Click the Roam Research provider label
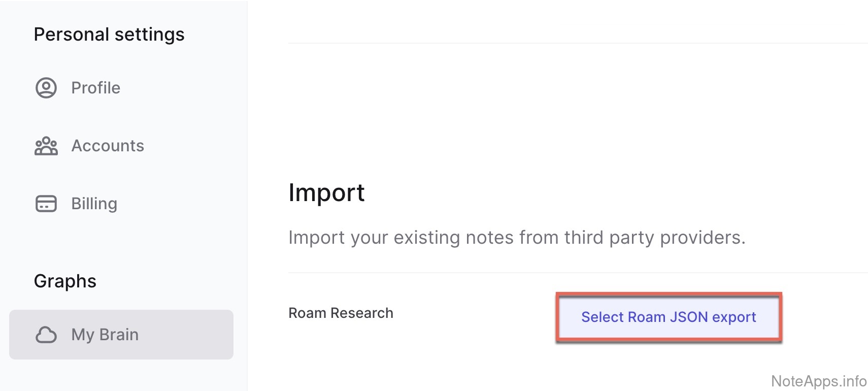 click(341, 313)
